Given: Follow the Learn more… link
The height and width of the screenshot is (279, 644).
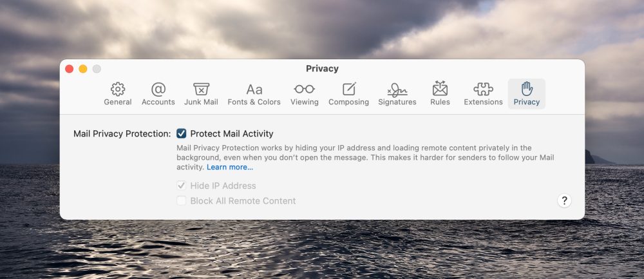Looking at the screenshot, I should click(230, 168).
